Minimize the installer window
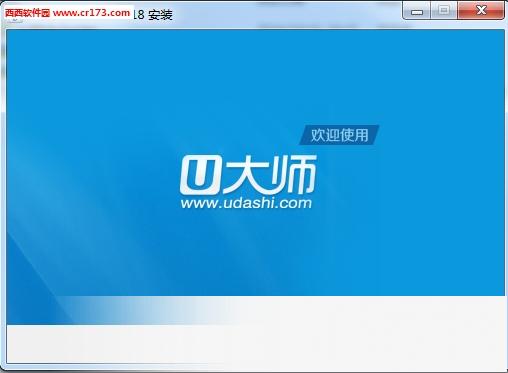The height and width of the screenshot is (373, 508). [417, 11]
